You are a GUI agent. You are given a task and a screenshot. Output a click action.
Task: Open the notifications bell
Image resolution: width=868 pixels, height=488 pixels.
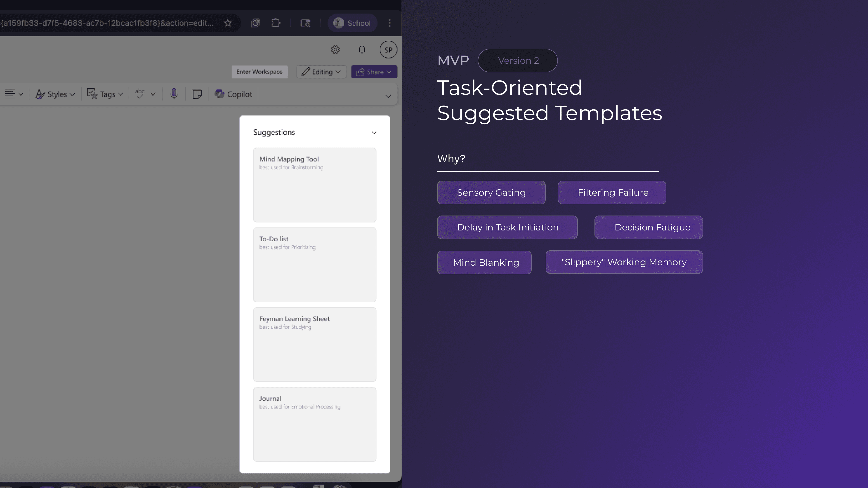[x=362, y=50]
